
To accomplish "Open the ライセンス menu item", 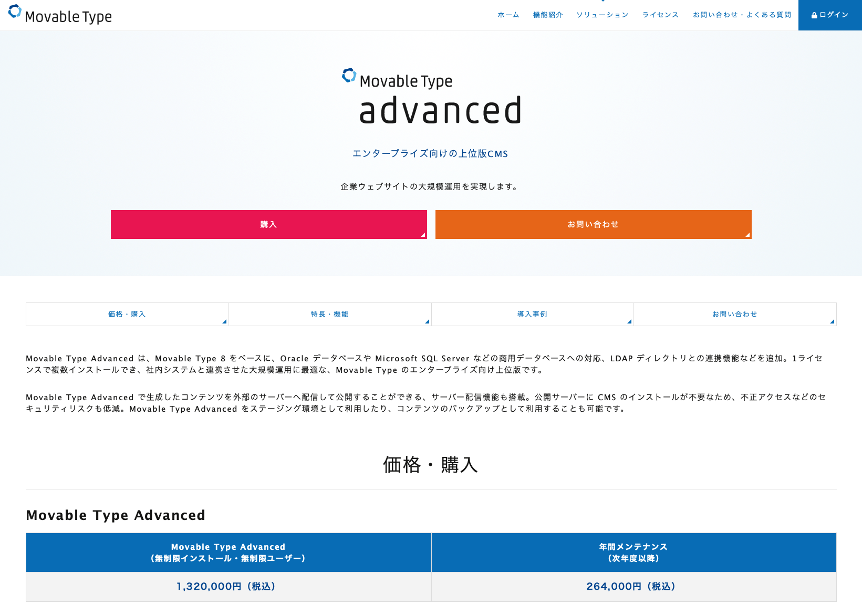I will click(661, 15).
